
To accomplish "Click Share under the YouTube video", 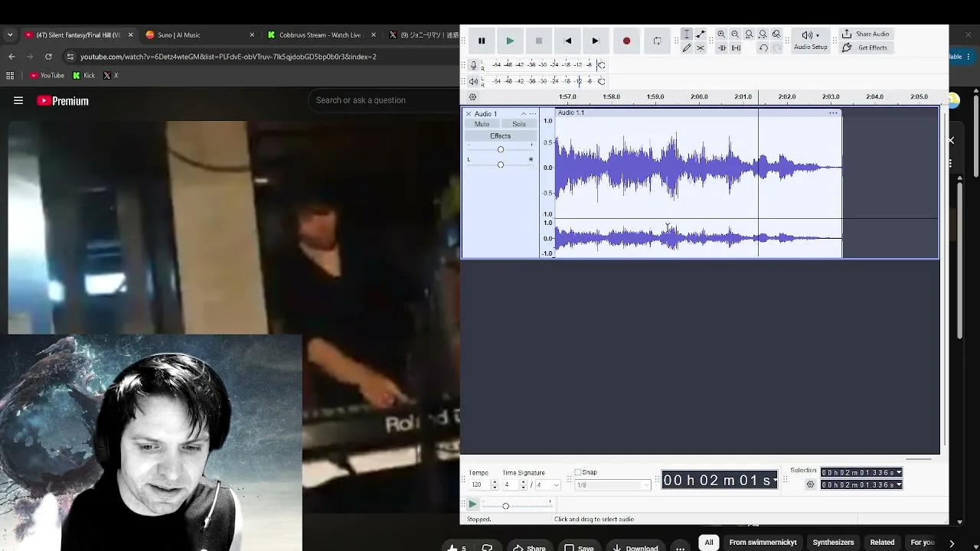I will tap(529, 548).
